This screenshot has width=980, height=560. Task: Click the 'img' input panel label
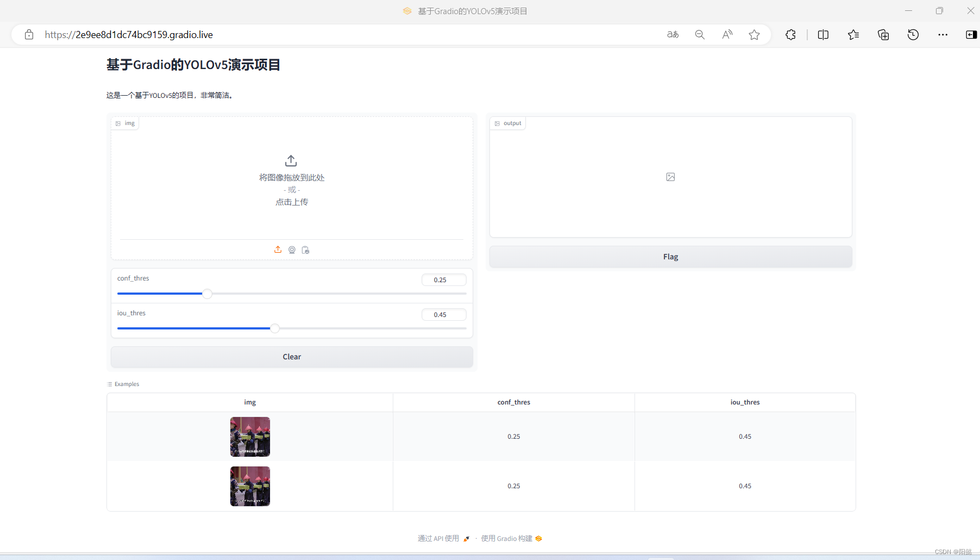coord(125,123)
